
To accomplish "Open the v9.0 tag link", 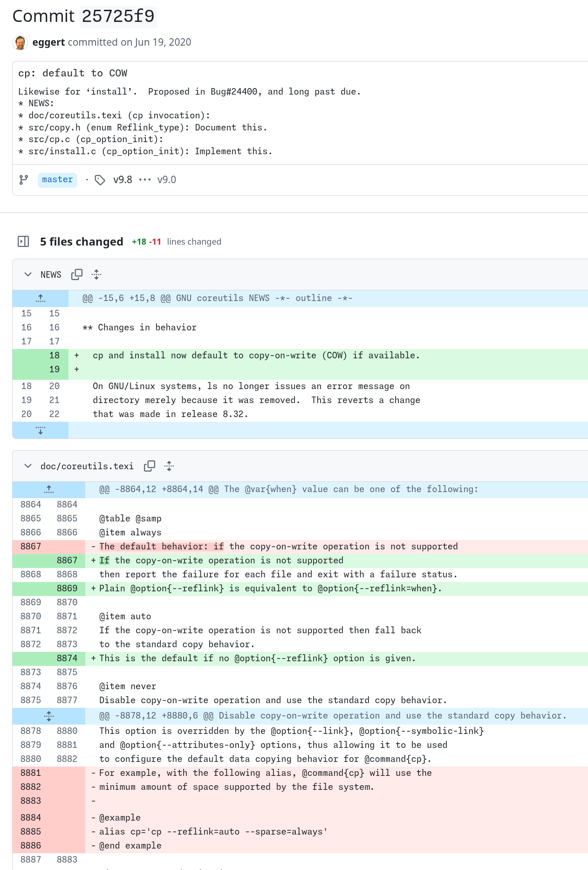I will click(167, 180).
